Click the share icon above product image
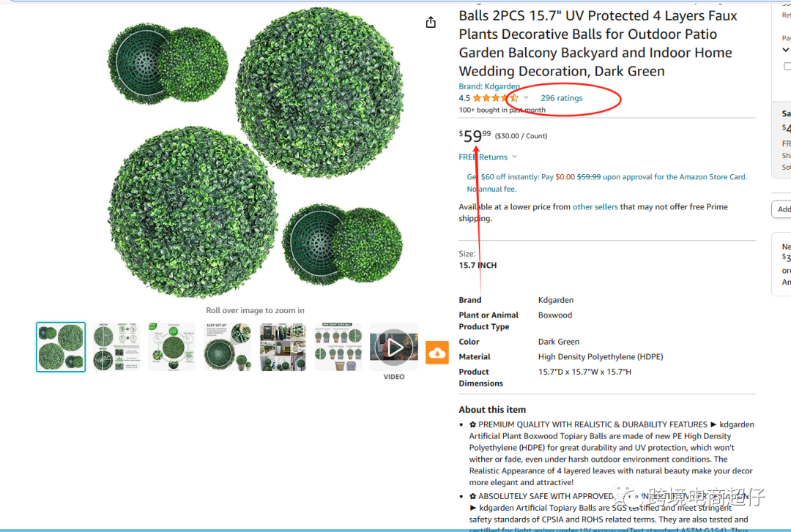The image size is (791, 532). (x=431, y=22)
